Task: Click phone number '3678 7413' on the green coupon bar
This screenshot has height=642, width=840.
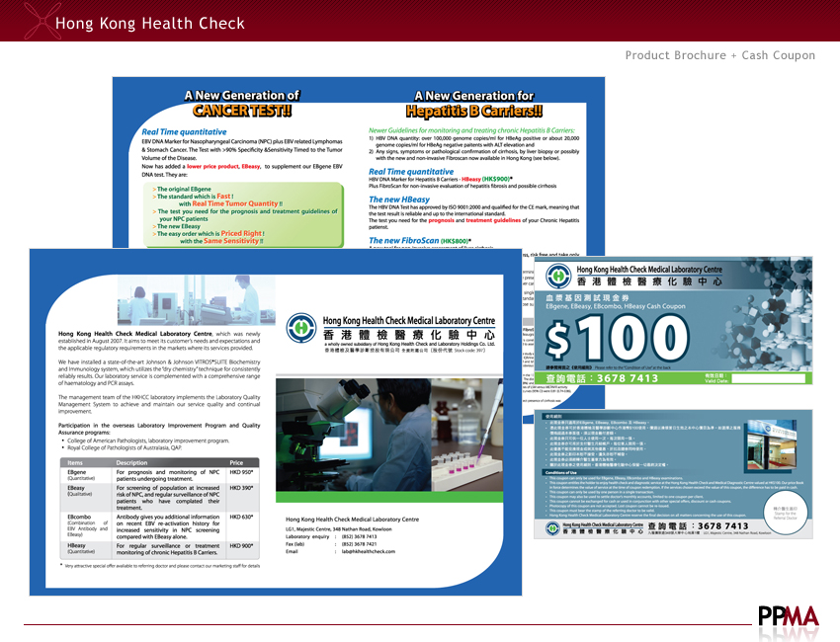Action: pyautogui.click(x=628, y=378)
